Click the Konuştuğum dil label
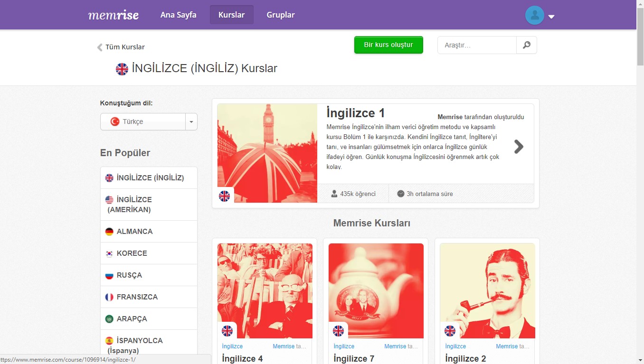The height and width of the screenshot is (364, 644). [x=126, y=103]
